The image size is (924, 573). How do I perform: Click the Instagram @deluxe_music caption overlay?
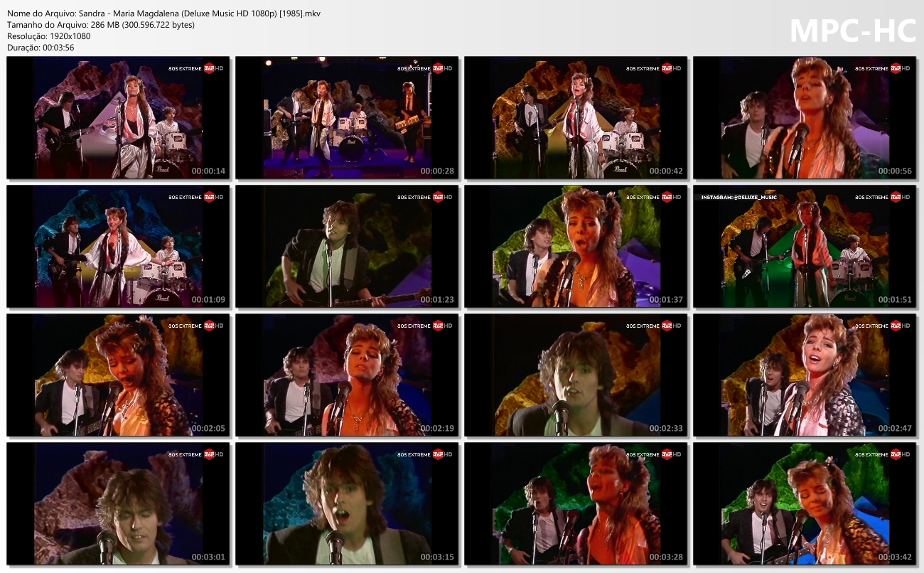[739, 197]
